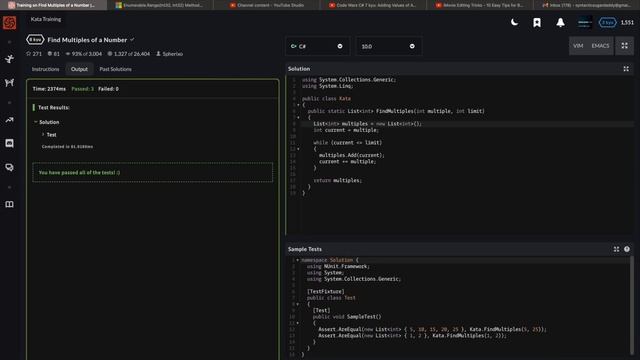
Task: Click the "You have passed all of the tests!" message
Action: click(x=79, y=173)
